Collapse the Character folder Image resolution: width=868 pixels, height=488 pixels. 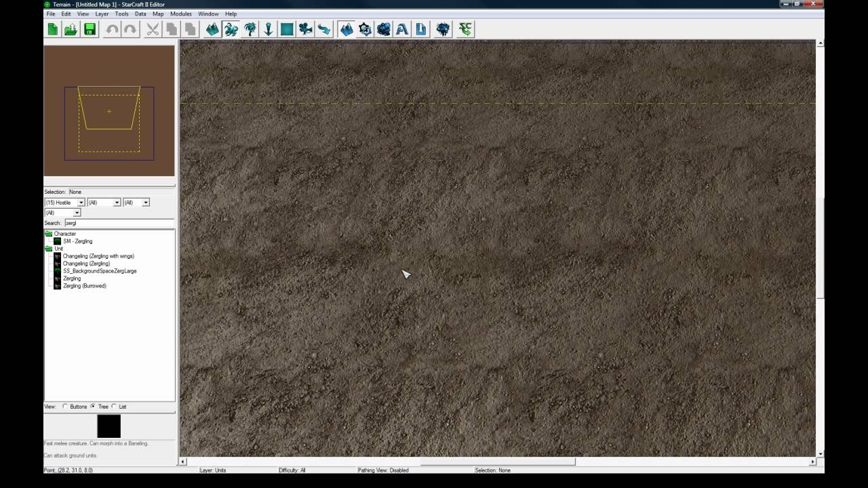[x=48, y=234]
